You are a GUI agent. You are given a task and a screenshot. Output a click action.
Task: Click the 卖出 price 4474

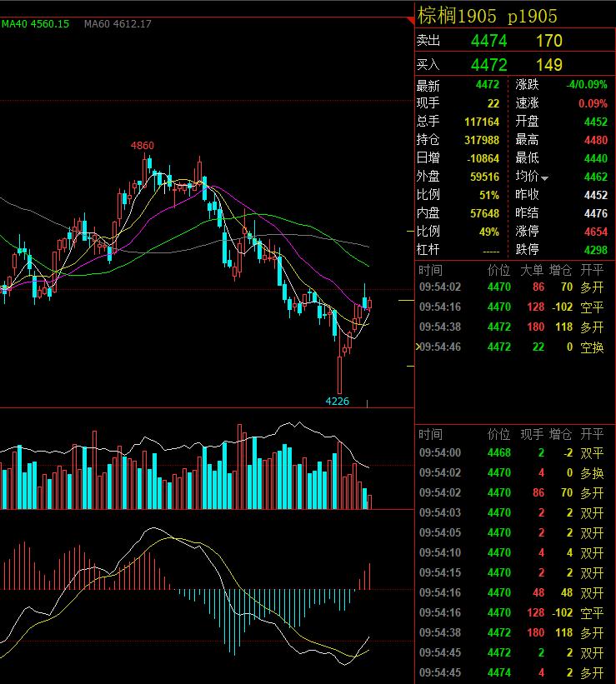(x=488, y=41)
